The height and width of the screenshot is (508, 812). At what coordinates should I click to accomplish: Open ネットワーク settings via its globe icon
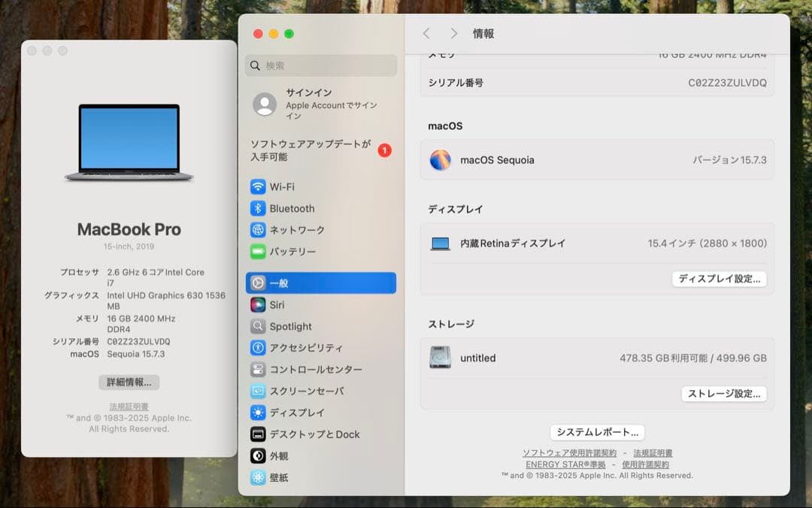(x=258, y=230)
